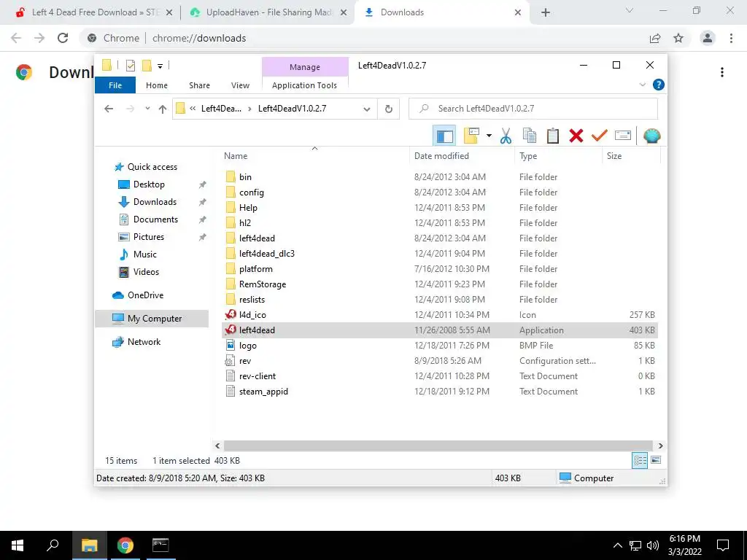Image resolution: width=747 pixels, height=560 pixels.
Task: Click horizontal scrollbar left arrow
Action: [x=217, y=446]
